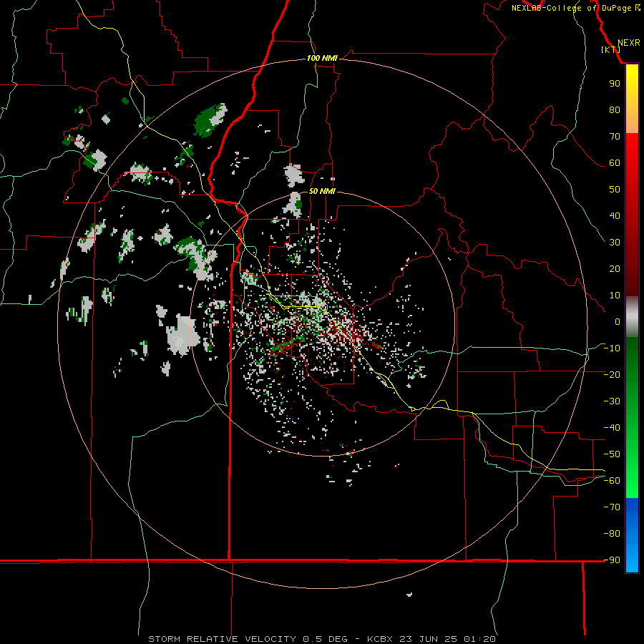
Task: Click the -30 scale value
Action: point(612,401)
